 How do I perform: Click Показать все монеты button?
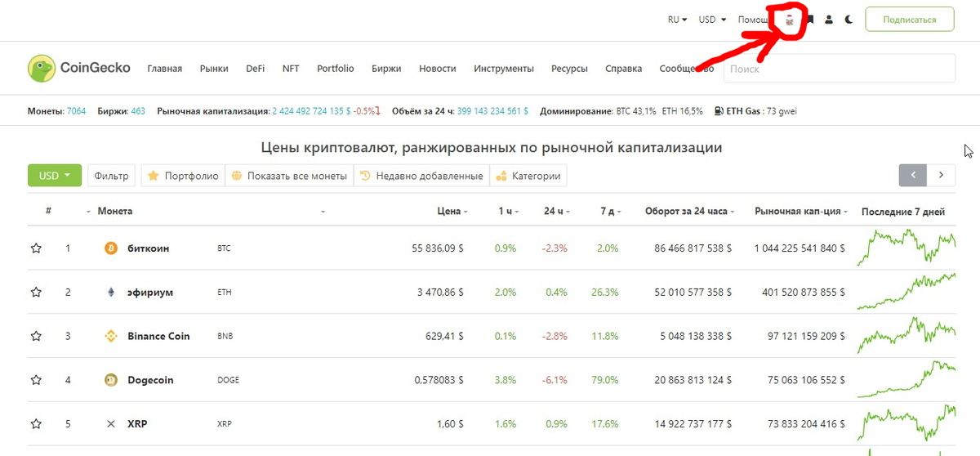click(x=289, y=176)
